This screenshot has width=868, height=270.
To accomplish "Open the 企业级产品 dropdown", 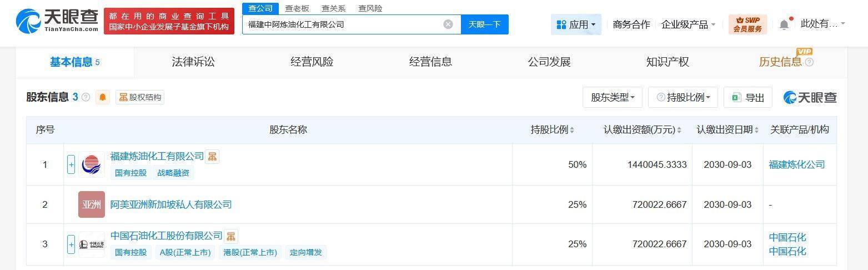I will coord(688,24).
